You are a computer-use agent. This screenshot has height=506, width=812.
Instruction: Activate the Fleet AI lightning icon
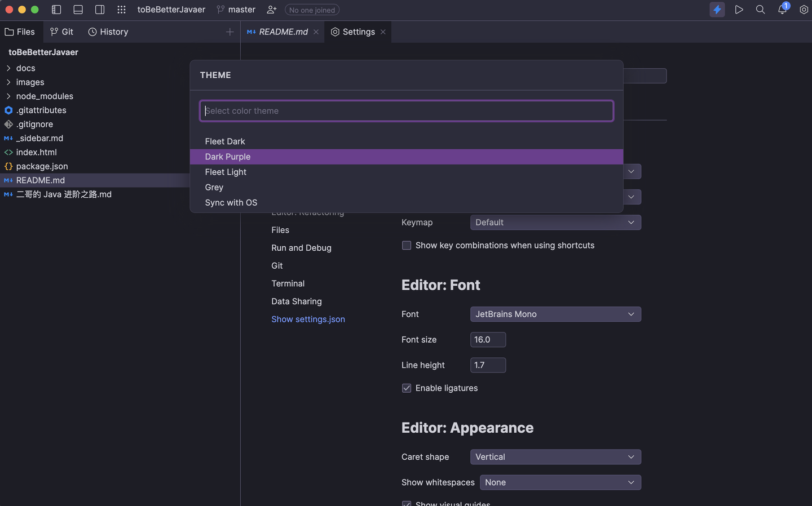pos(717,10)
